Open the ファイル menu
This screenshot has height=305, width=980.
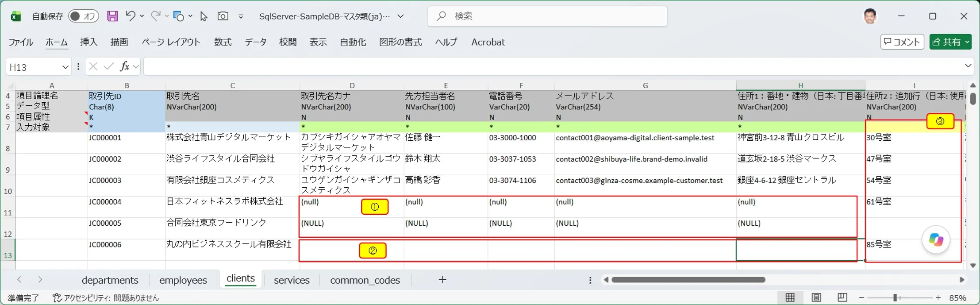(x=21, y=42)
